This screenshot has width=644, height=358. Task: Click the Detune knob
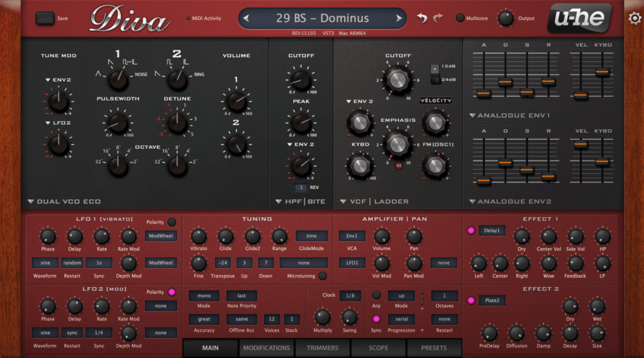click(177, 122)
